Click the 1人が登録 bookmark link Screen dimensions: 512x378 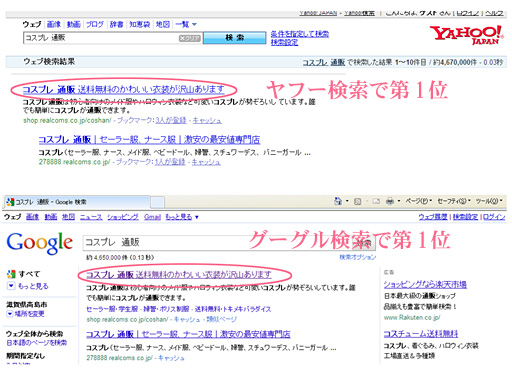[170, 162]
